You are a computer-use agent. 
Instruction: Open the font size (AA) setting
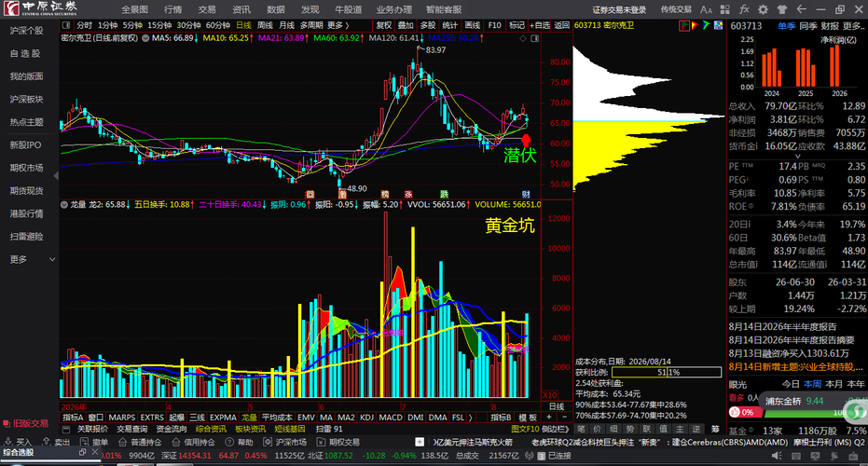[x=706, y=9]
